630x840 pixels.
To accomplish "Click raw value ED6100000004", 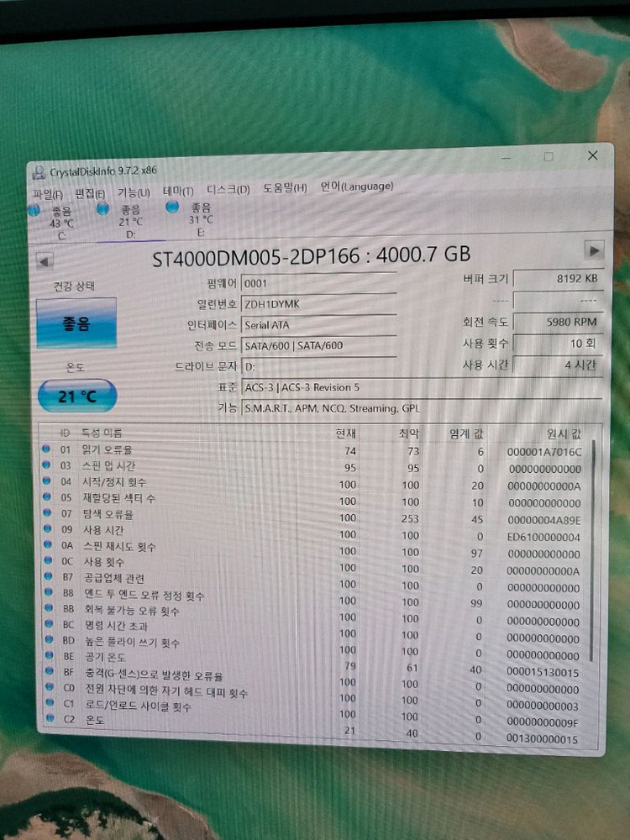I will click(543, 537).
